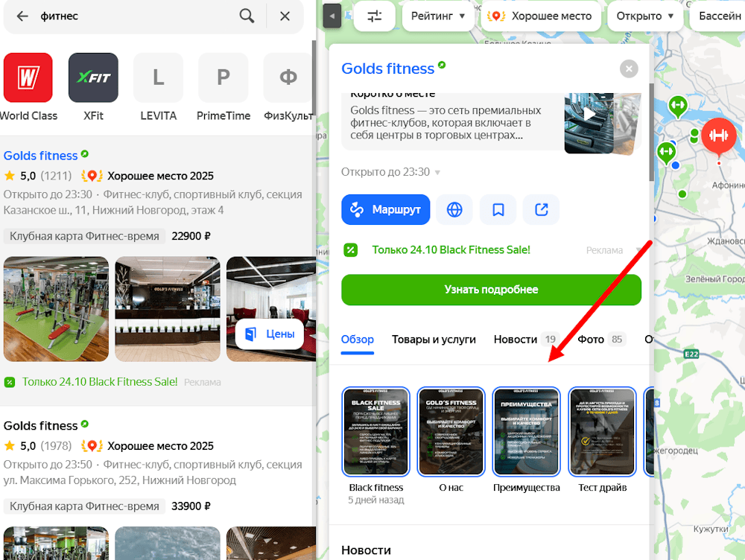Click the Маршрут route button
745x560 pixels.
pos(385,209)
